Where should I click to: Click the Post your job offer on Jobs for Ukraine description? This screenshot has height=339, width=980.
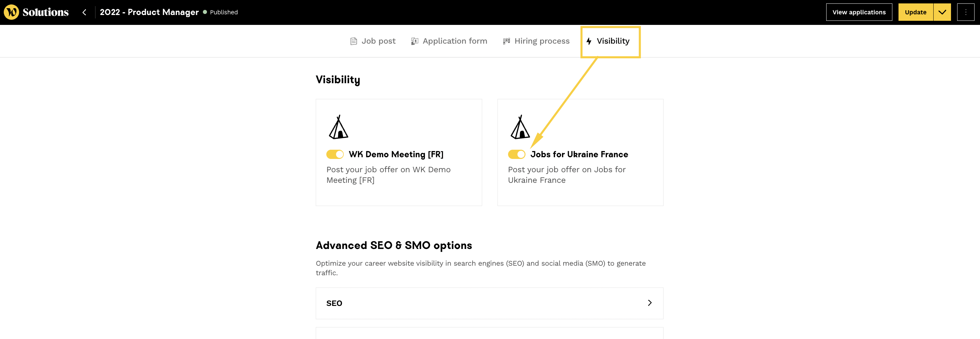click(x=567, y=175)
